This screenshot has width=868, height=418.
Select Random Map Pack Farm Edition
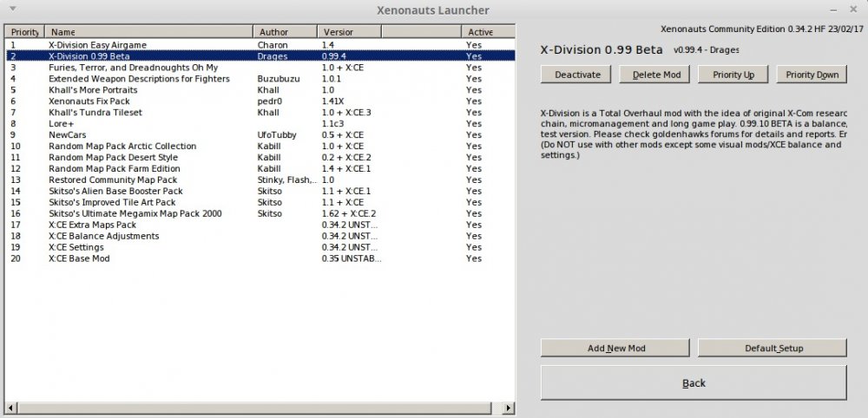click(x=260, y=168)
